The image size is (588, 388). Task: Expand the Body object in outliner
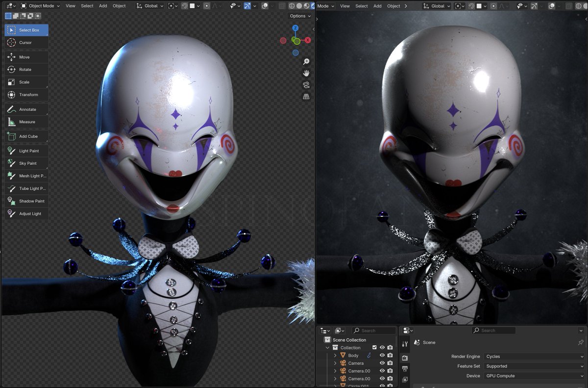click(335, 355)
